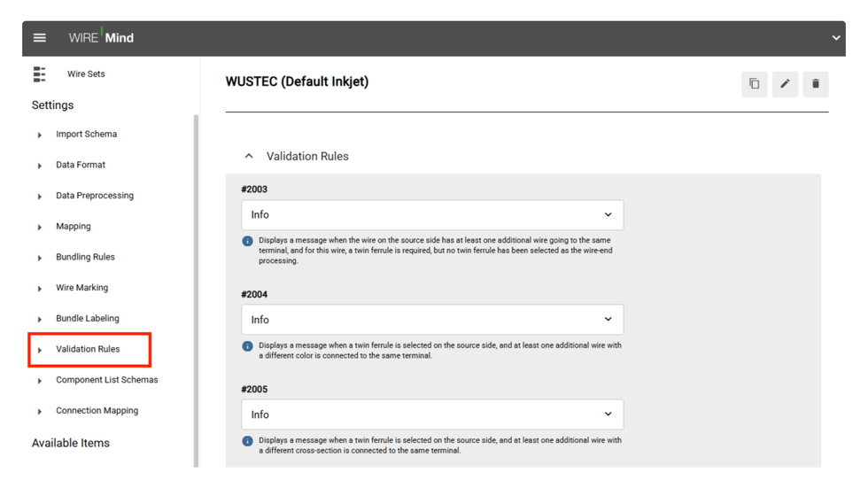Viewport: 868px width, 488px height.
Task: Delete configuration with the trash icon
Action: [x=816, y=84]
